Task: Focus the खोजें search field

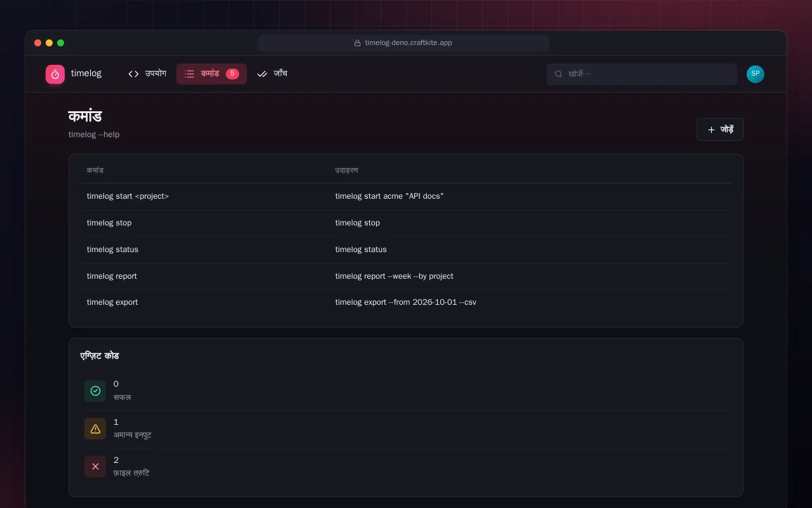Action: pyautogui.click(x=642, y=74)
